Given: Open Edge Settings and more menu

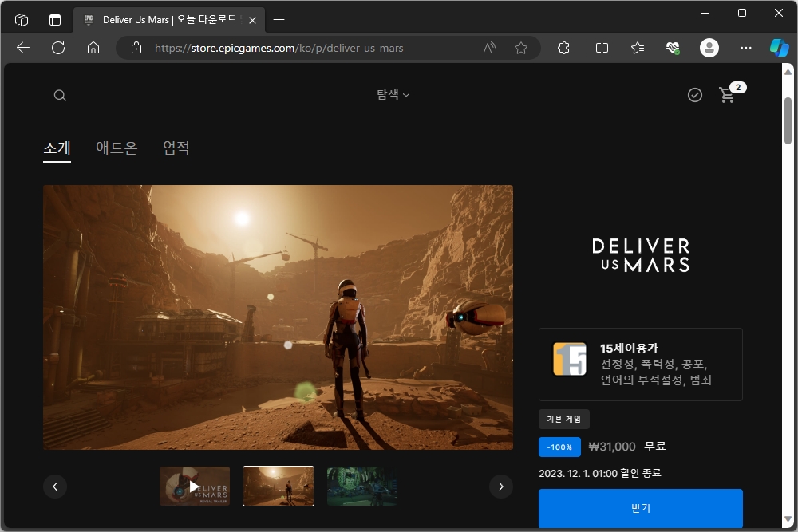Looking at the screenshot, I should [x=745, y=48].
